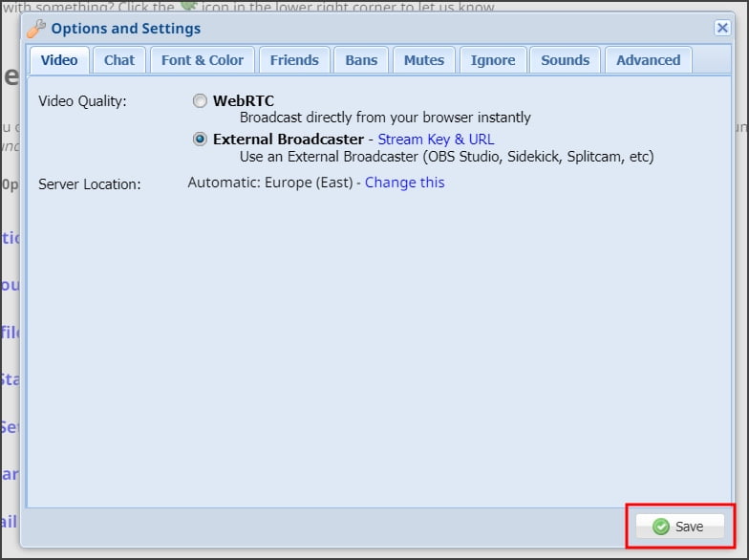
Task: Click the wrench icon in dialog title
Action: click(36, 29)
